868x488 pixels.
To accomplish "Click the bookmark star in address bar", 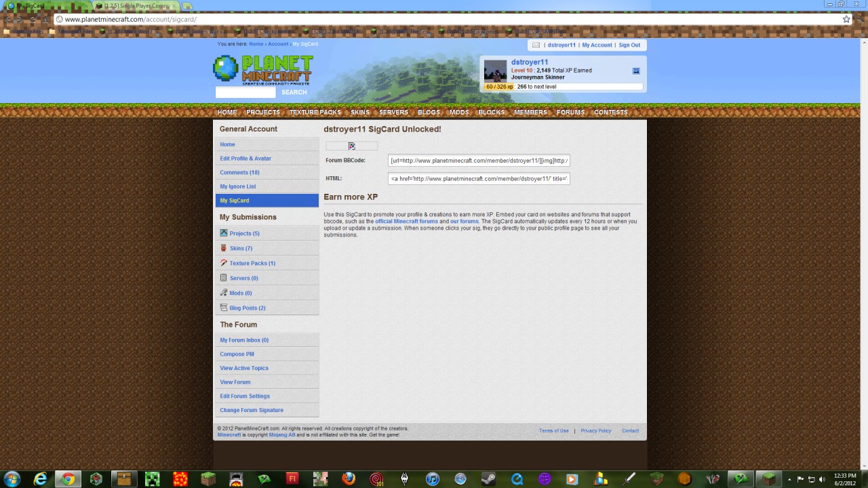I will click(846, 20).
